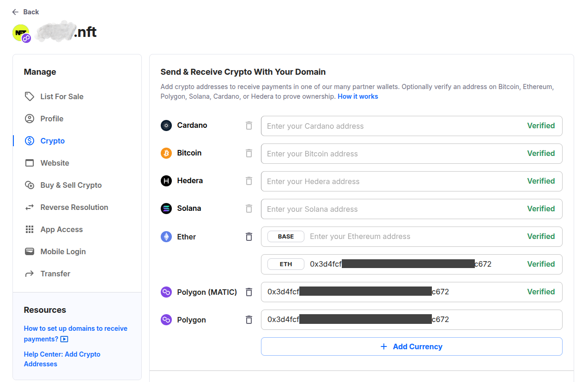Click the plus icon in Add Currency
This screenshot has height=382, width=588.
click(383, 346)
